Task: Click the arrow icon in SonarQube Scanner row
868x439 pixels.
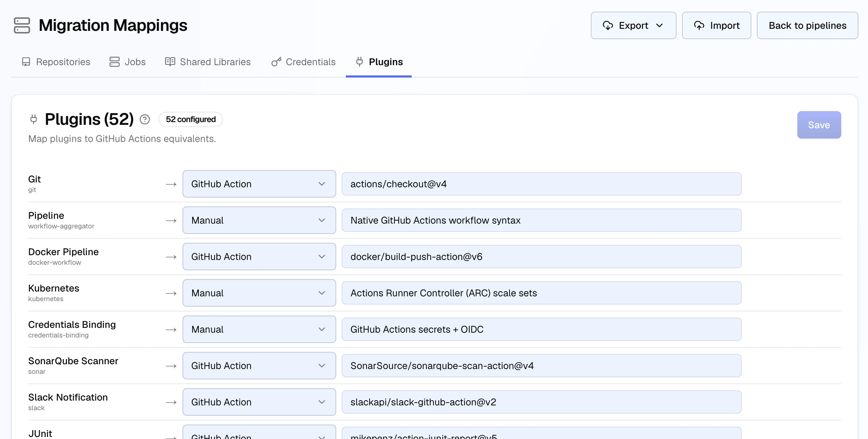Action: click(x=171, y=366)
